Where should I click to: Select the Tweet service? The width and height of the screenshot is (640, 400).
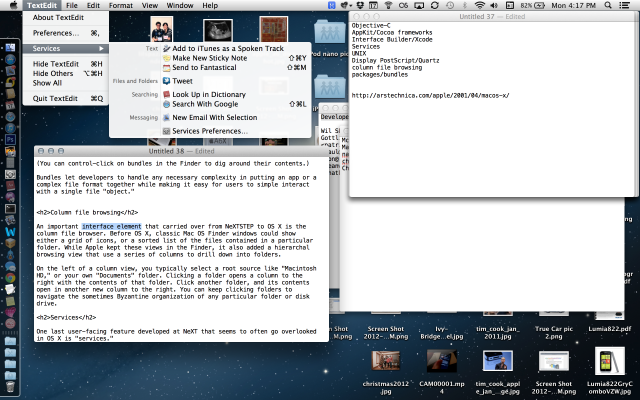[x=235, y=81]
